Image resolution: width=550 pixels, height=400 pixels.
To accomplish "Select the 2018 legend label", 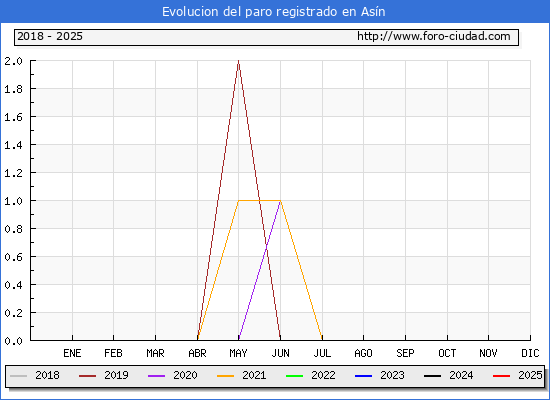I will click(47, 375).
